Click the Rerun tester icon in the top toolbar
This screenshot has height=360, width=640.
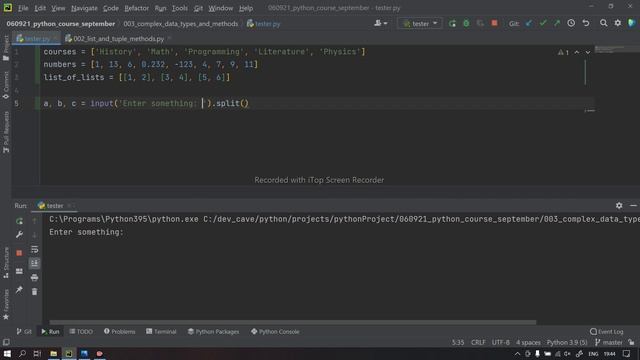pyautogui.click(x=452, y=24)
